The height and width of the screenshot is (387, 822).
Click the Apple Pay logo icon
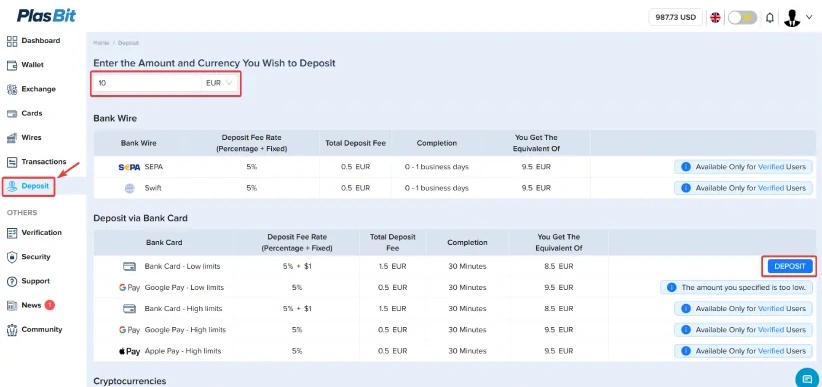click(x=129, y=351)
